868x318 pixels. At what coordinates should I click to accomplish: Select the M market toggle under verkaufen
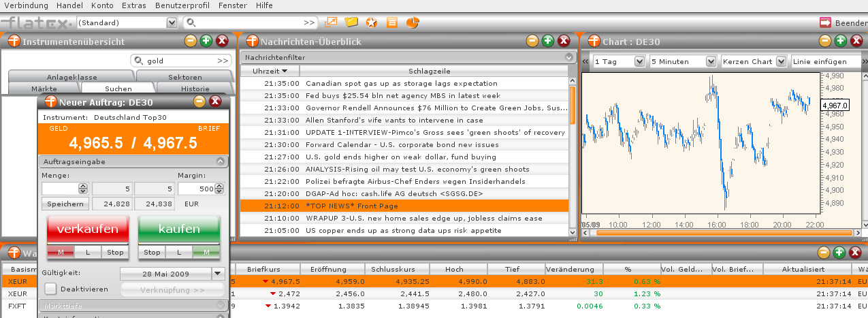point(61,253)
